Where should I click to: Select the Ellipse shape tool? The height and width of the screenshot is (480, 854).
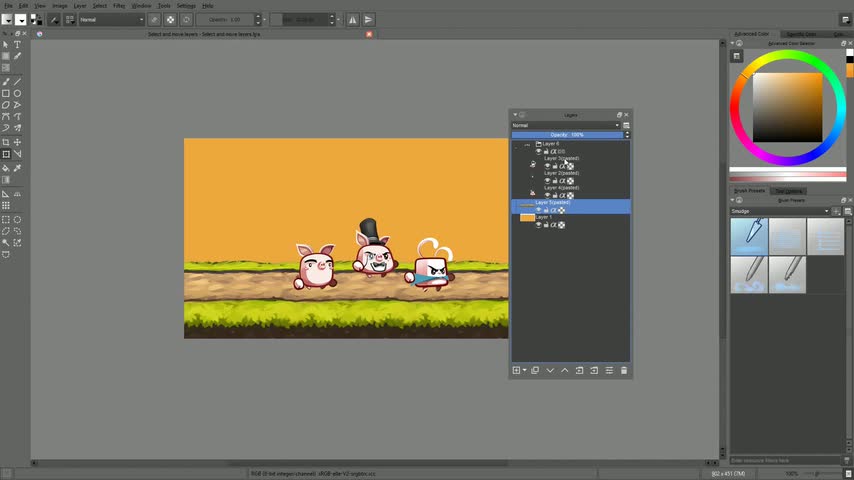tap(17, 94)
